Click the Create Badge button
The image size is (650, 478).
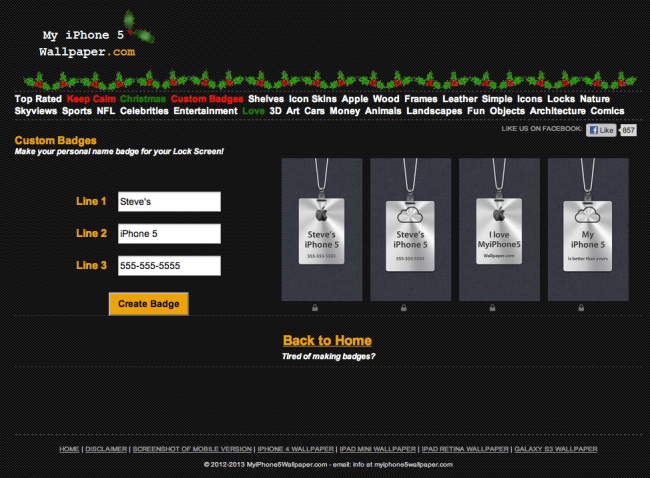click(x=149, y=304)
